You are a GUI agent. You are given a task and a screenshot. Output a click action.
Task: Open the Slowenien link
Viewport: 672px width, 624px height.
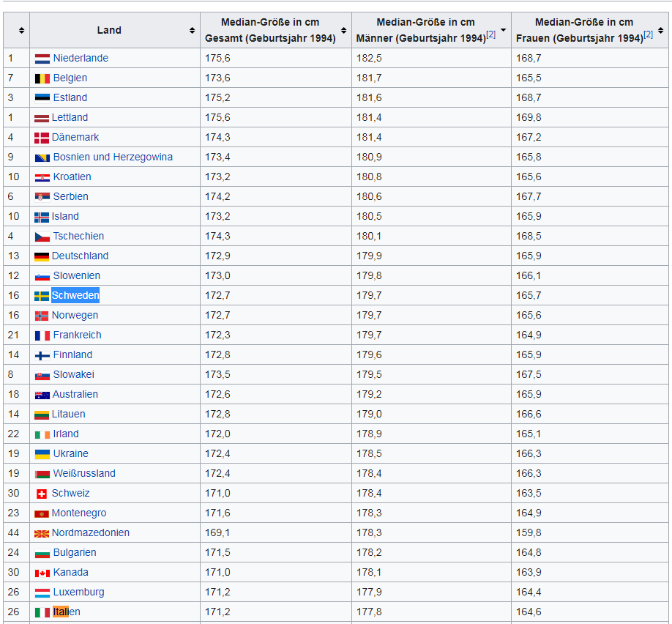77,275
